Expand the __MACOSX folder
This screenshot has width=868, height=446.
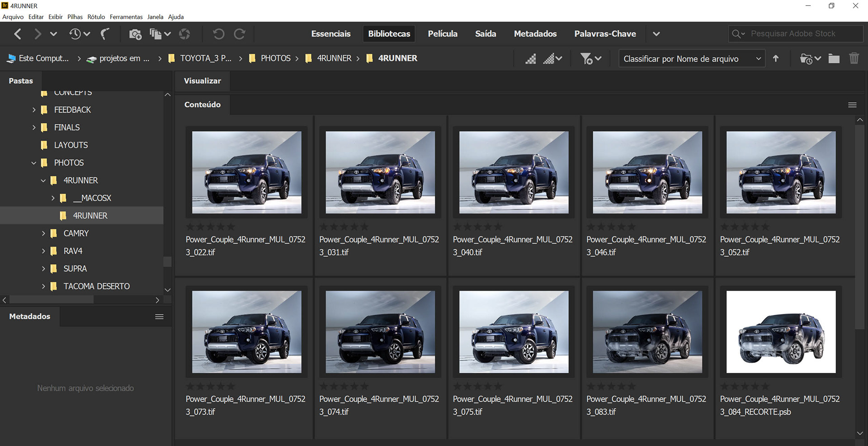coord(53,198)
